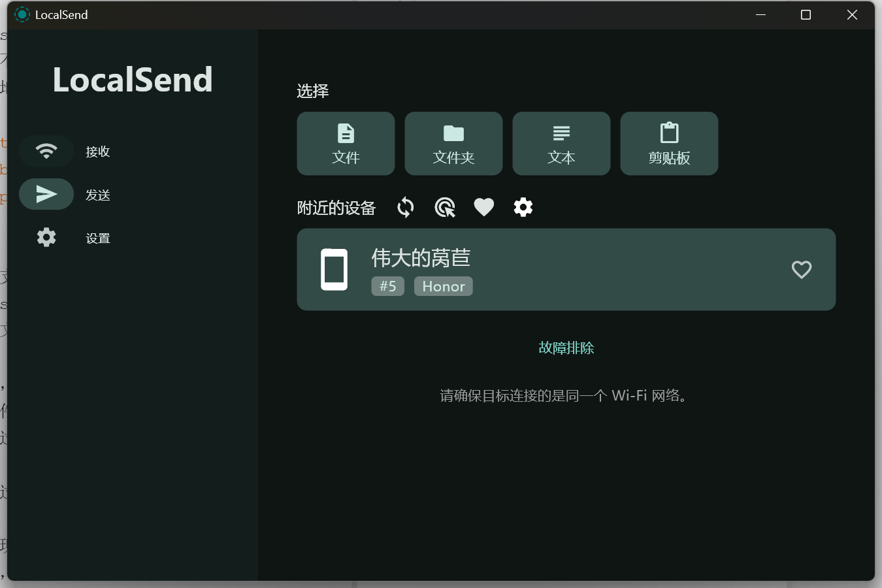
Task: Refresh the nearby devices list
Action: click(x=406, y=208)
